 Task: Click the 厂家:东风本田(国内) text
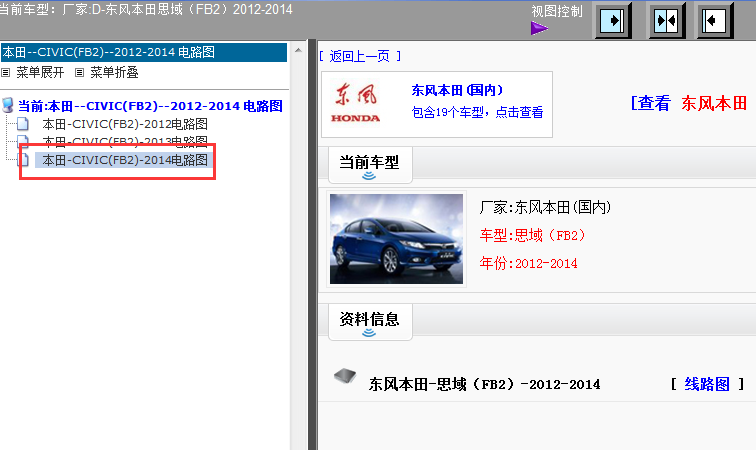click(545, 207)
